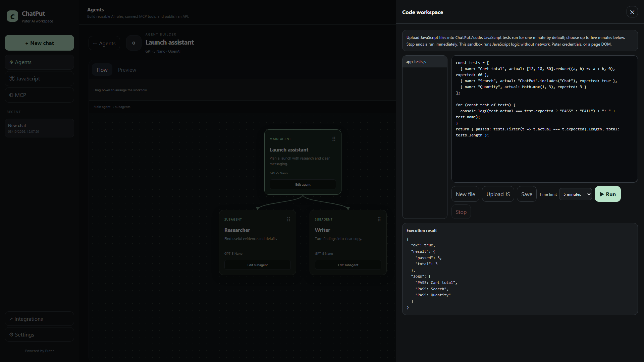This screenshot has height=362, width=644.
Task: Click the drag handle on Writer card
Action: tap(379, 219)
